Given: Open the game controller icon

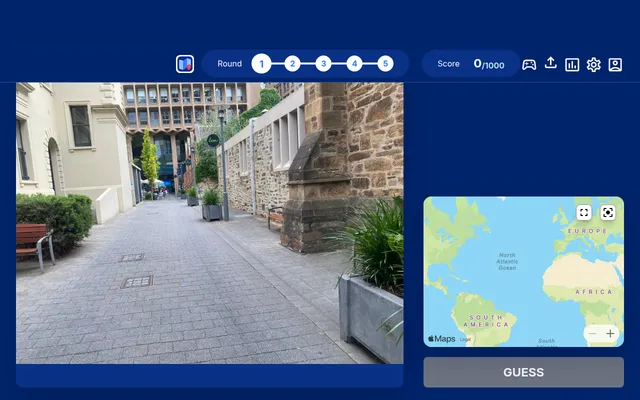Looking at the screenshot, I should pyautogui.click(x=529, y=64).
